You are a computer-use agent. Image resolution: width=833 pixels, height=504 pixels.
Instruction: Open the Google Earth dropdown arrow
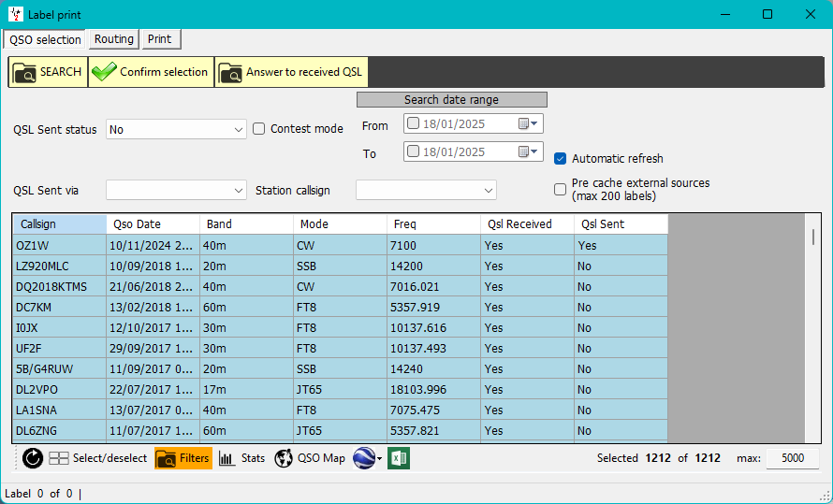click(379, 458)
